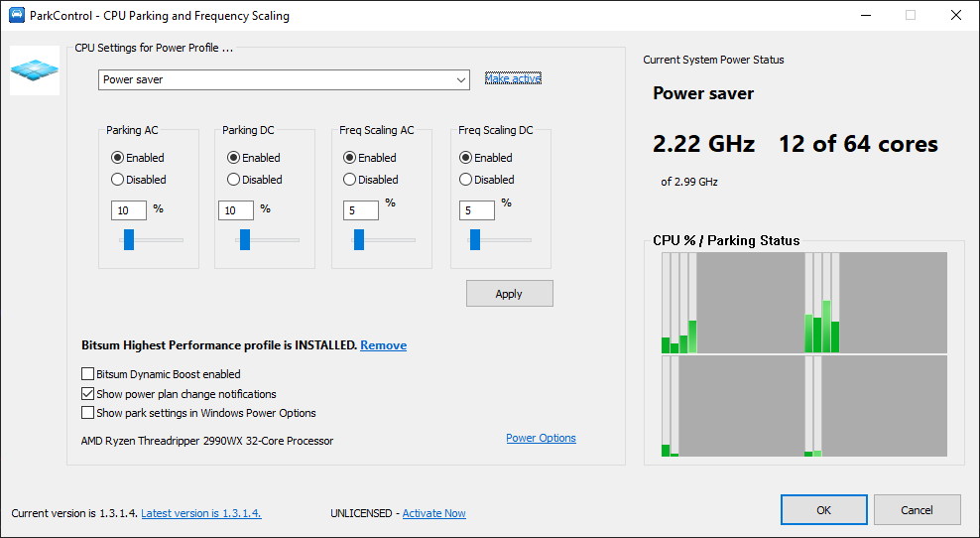Click the ParkControl logo icon in the panel
The height and width of the screenshot is (538, 980).
pyautogui.click(x=35, y=70)
